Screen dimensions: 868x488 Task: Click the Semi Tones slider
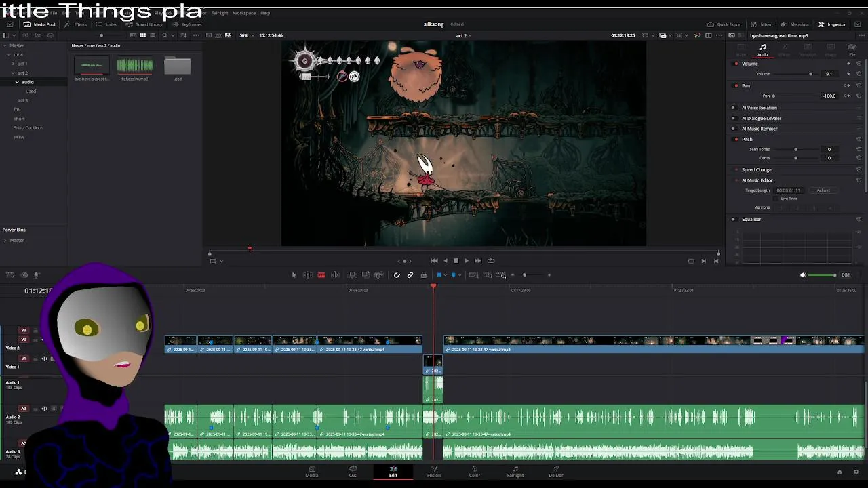click(x=796, y=149)
